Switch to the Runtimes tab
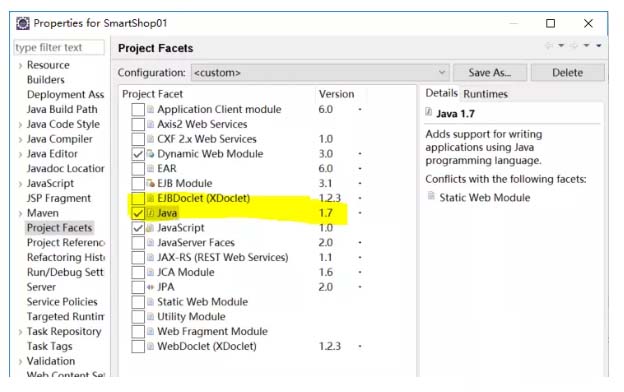This screenshot has height=392, width=624. point(486,94)
